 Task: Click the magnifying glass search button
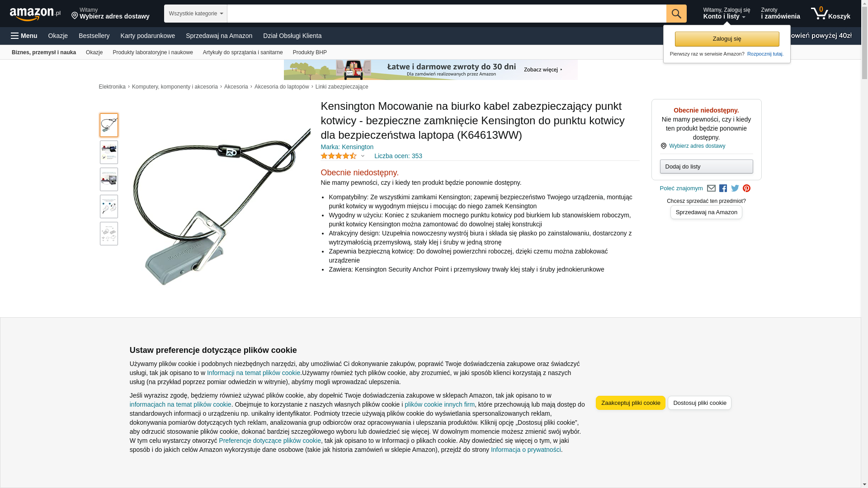(x=676, y=14)
